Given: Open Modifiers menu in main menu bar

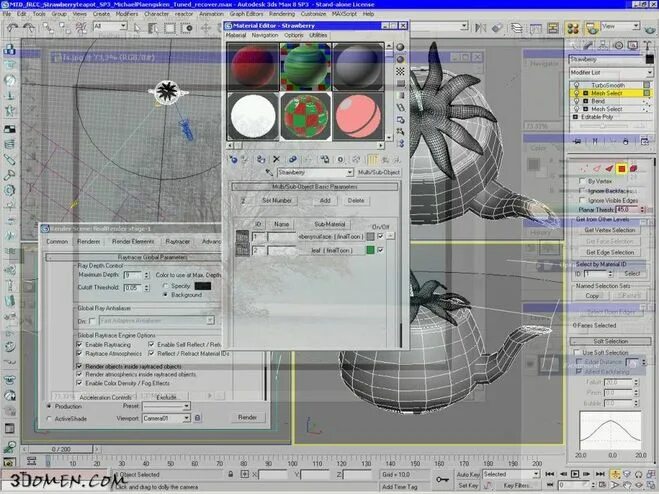Looking at the screenshot, I should (x=127, y=14).
